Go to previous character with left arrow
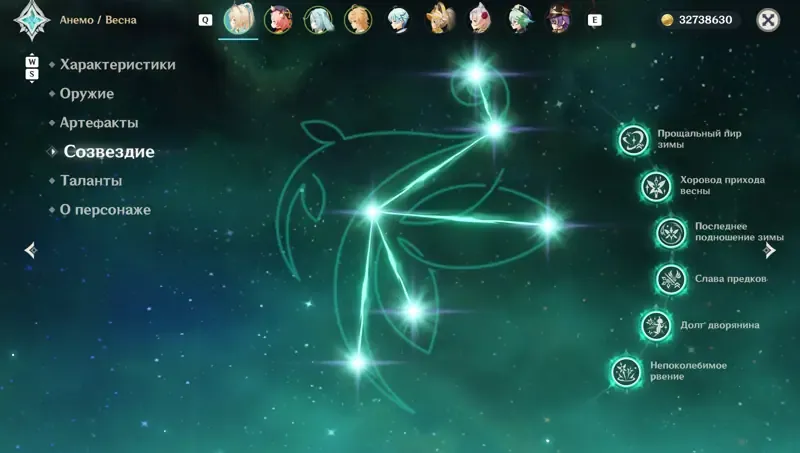800x453 pixels. (31, 250)
